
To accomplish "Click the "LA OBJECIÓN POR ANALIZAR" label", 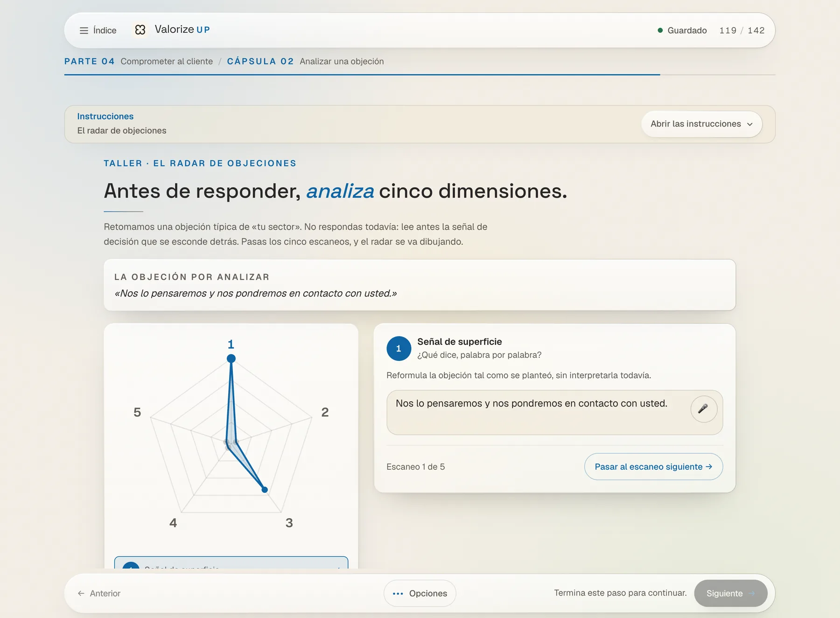I will tap(192, 277).
